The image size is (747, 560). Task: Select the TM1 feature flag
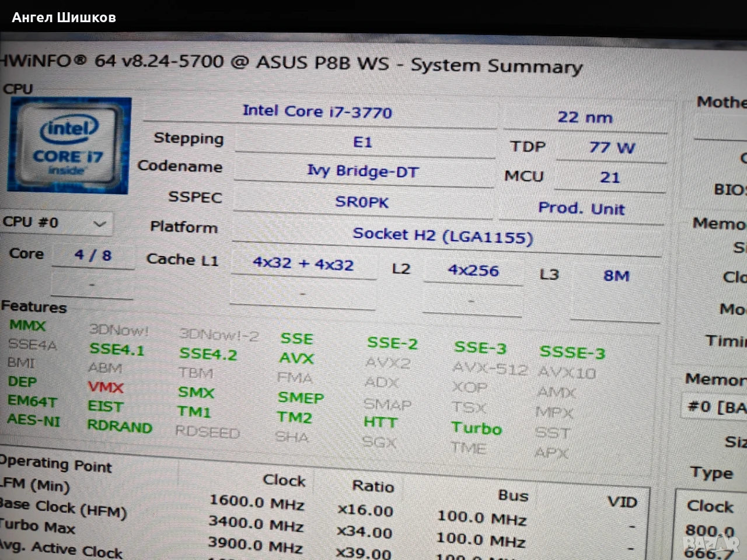(x=194, y=412)
